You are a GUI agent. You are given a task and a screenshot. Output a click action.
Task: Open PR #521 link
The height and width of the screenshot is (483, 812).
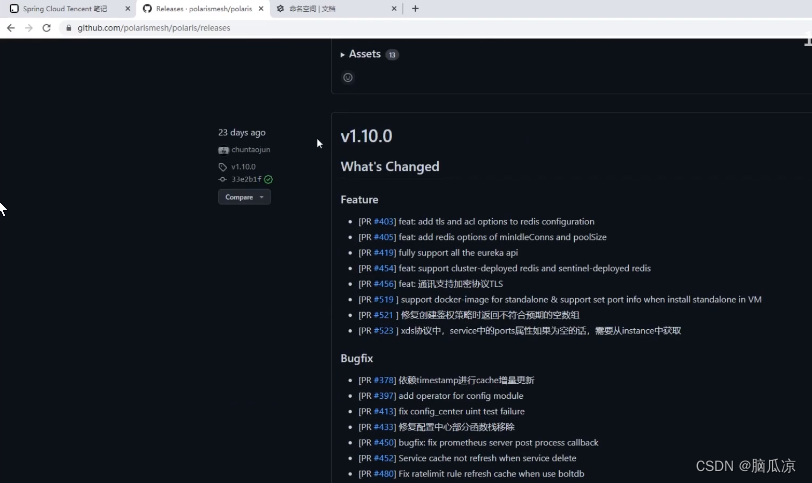384,315
